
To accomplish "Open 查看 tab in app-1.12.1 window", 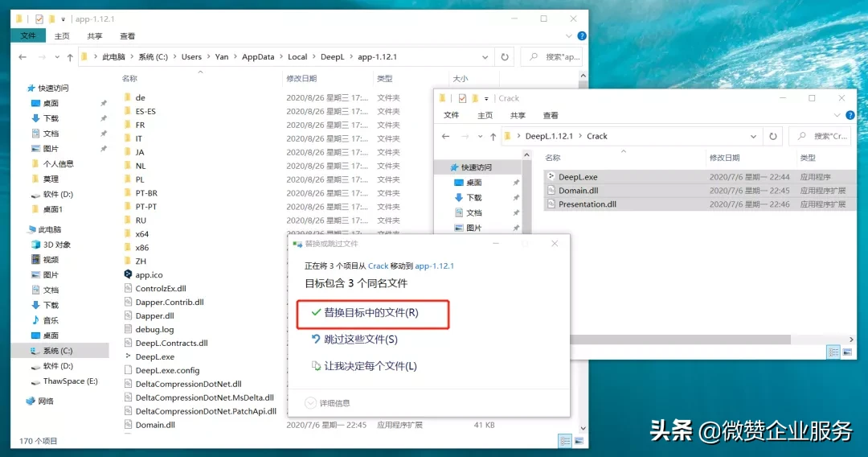I will 127,36.
